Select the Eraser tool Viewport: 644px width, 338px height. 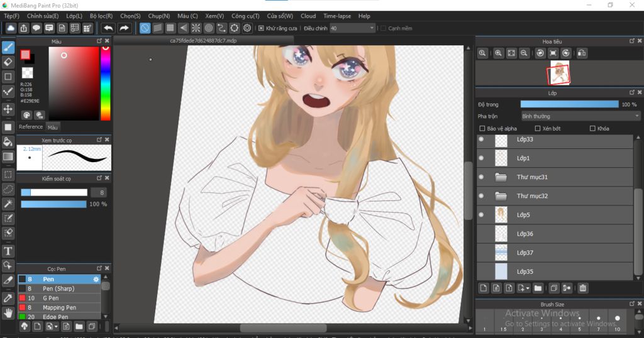coord(8,62)
